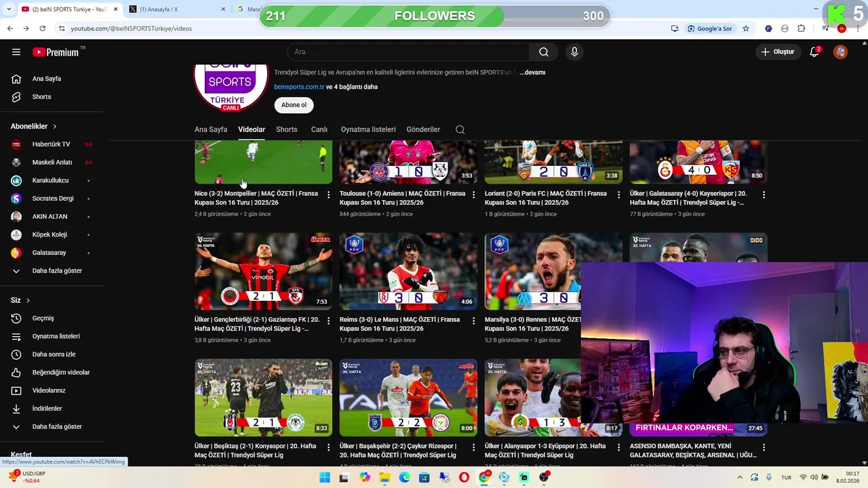Viewport: 868px width, 488px height.
Task: Reload the page in Chrome
Action: point(42,28)
